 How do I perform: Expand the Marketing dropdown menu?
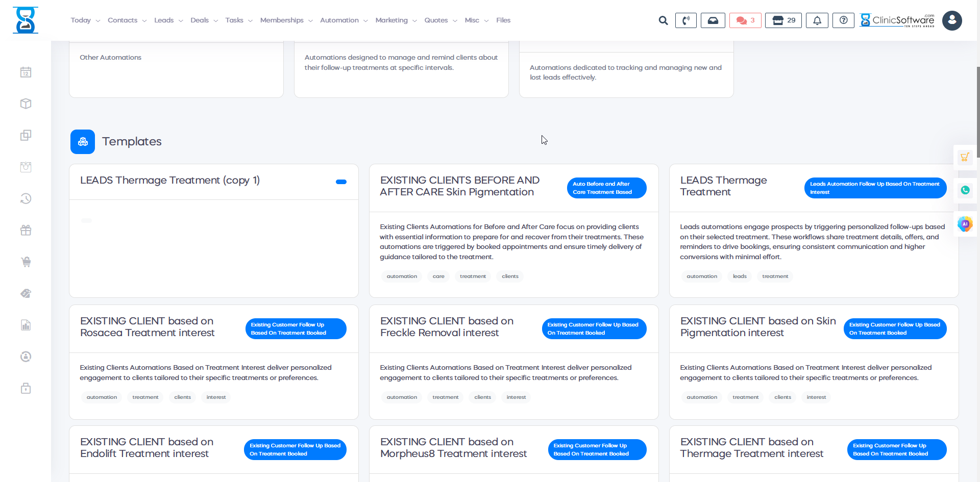click(396, 20)
